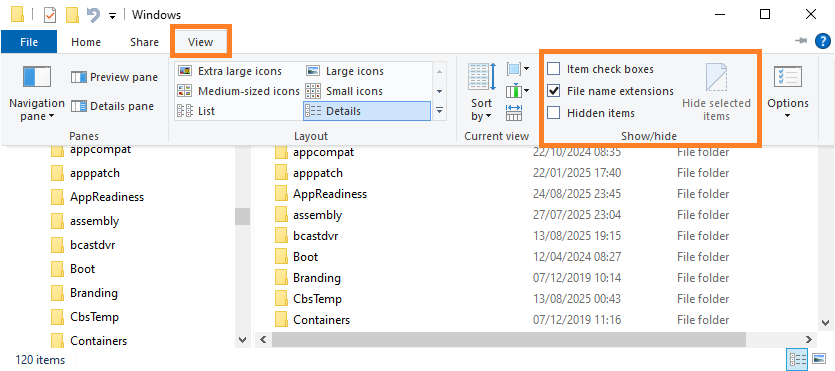Click the Undo icon in title bar
The height and width of the screenshot is (371, 835).
point(94,15)
